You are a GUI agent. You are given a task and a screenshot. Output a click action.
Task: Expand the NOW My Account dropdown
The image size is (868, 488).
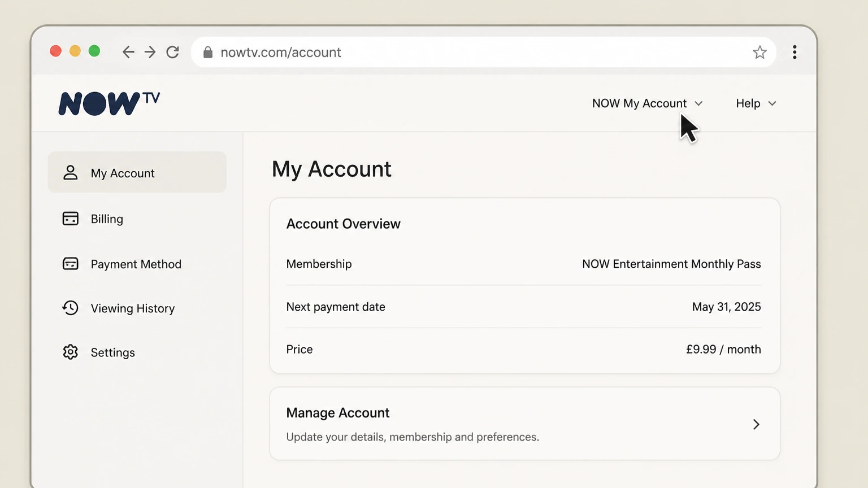[x=647, y=103]
